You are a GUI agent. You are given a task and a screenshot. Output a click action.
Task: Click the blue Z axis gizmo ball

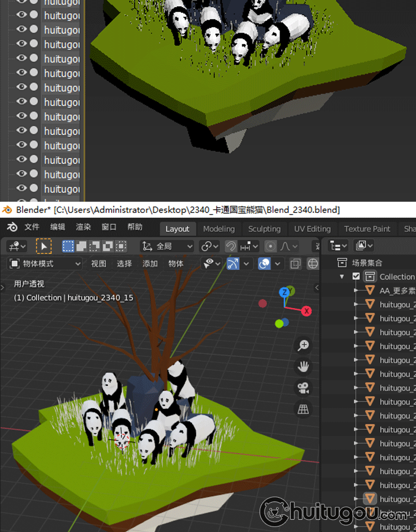coord(285,292)
